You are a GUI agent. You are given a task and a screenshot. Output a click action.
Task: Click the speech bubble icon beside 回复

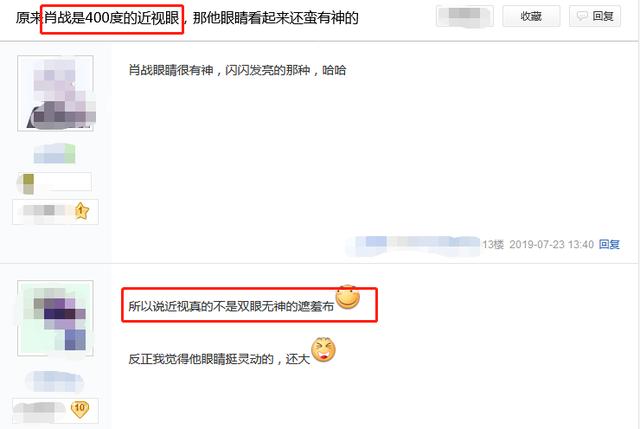[x=582, y=16]
